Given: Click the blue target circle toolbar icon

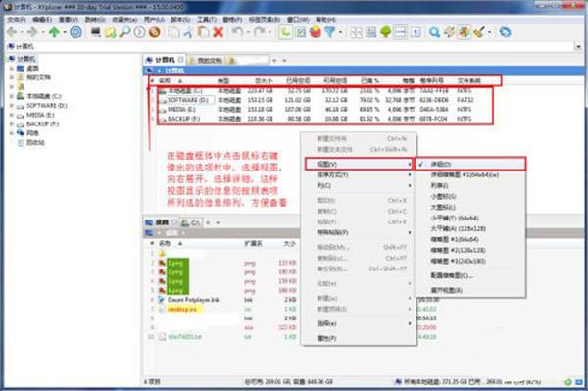Looking at the screenshot, I should tap(76, 32).
